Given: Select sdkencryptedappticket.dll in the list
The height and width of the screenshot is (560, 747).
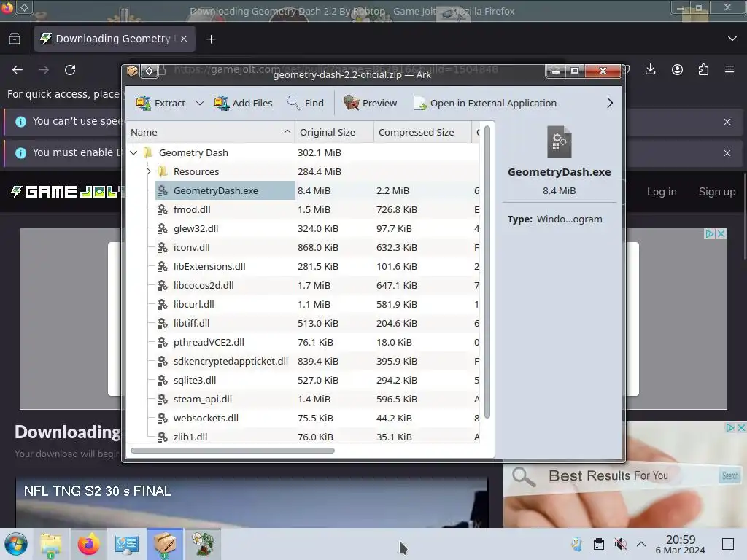Looking at the screenshot, I should [x=231, y=362].
